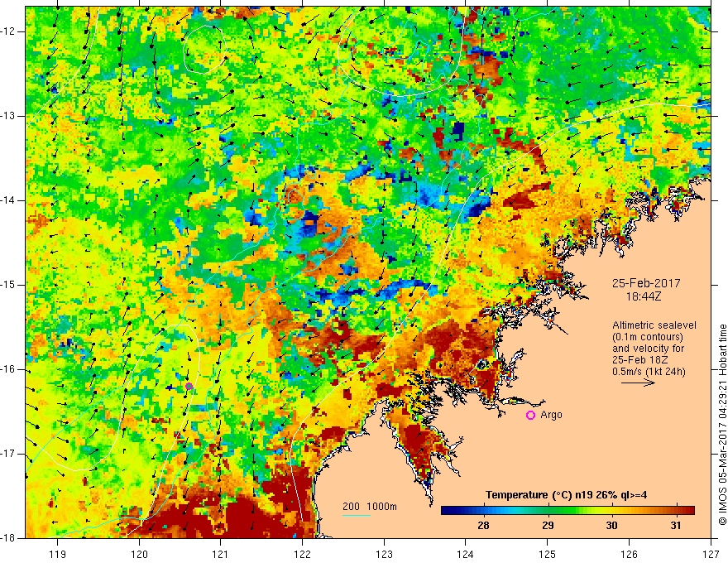Click the temperature color bar

[568, 511]
